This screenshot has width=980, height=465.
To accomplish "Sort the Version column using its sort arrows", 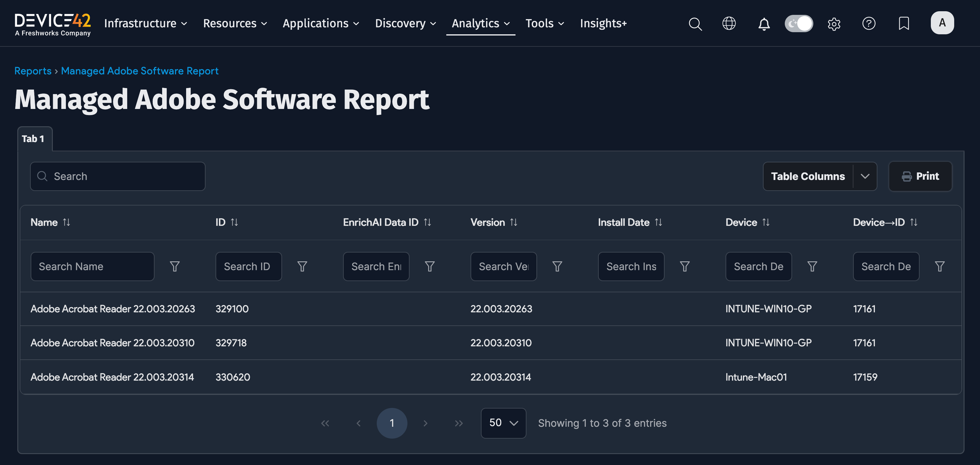I will (514, 222).
